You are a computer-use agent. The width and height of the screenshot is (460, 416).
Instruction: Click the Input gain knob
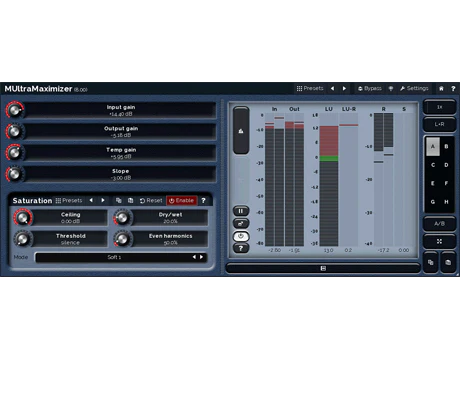(15, 110)
